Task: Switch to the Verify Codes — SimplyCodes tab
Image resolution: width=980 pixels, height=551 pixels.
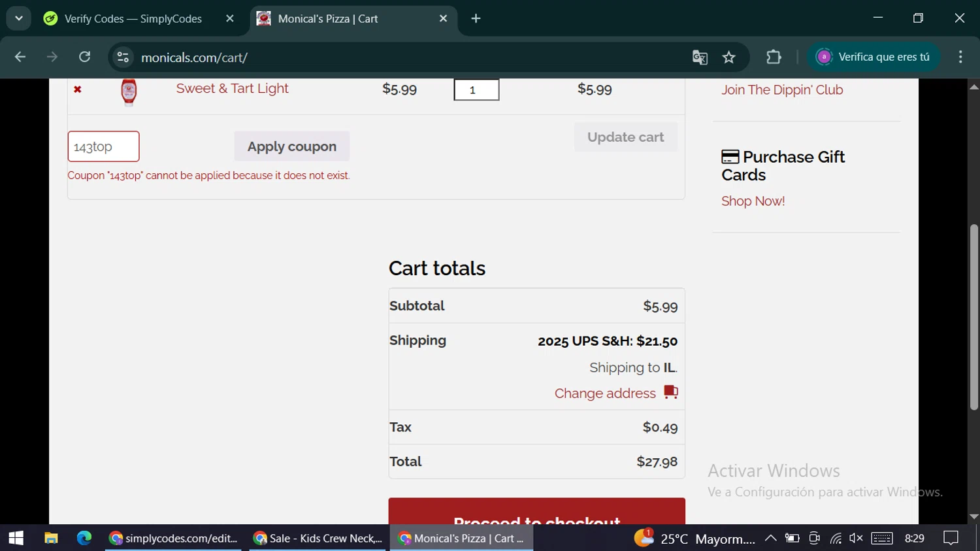Action: pyautogui.click(x=133, y=19)
